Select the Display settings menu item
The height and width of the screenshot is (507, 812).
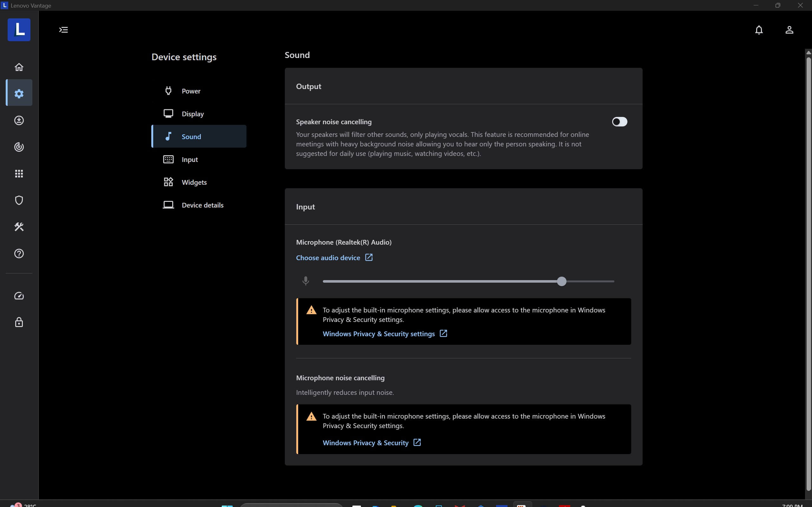click(x=192, y=114)
